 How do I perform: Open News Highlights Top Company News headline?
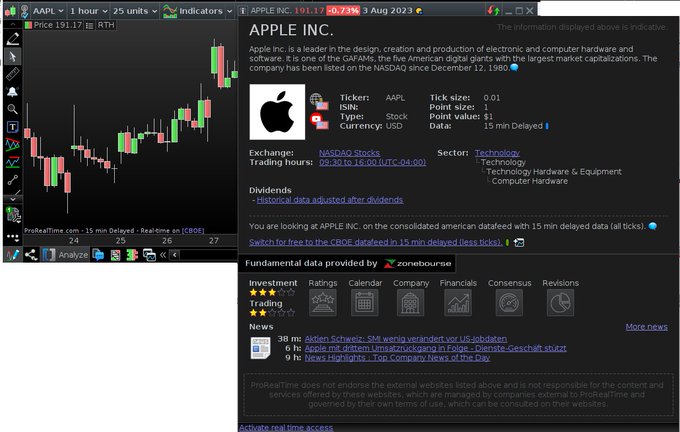(397, 358)
